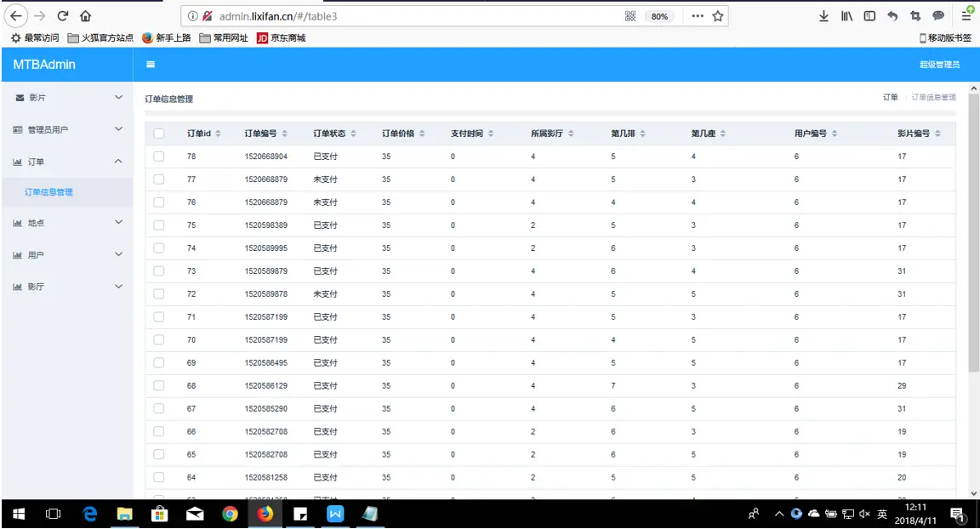Launch Microsoft Edge from the taskbar
The height and width of the screenshot is (529, 980).
click(90, 514)
